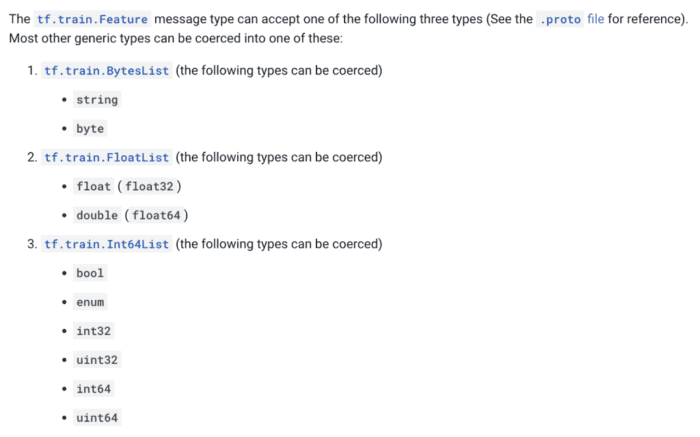
Task: Click the int32 list item
Action: [94, 331]
